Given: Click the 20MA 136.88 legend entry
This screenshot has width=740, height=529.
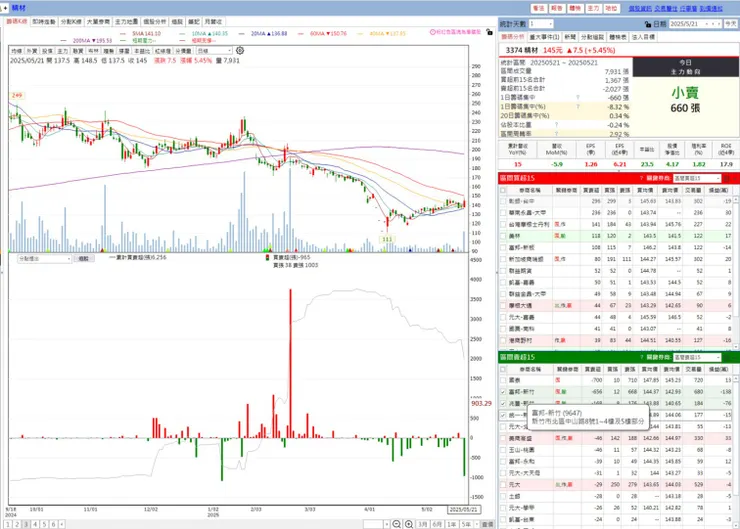Looking at the screenshot, I should point(269,34).
